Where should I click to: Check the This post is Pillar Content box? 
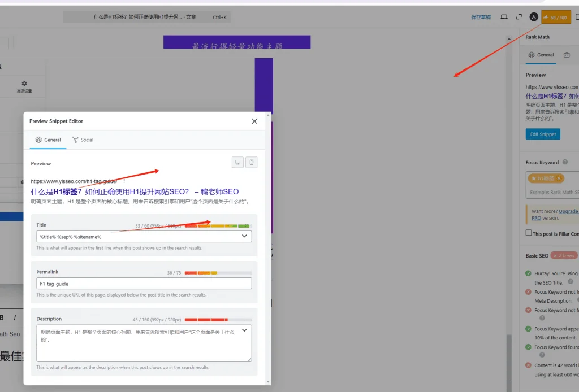tap(529, 233)
